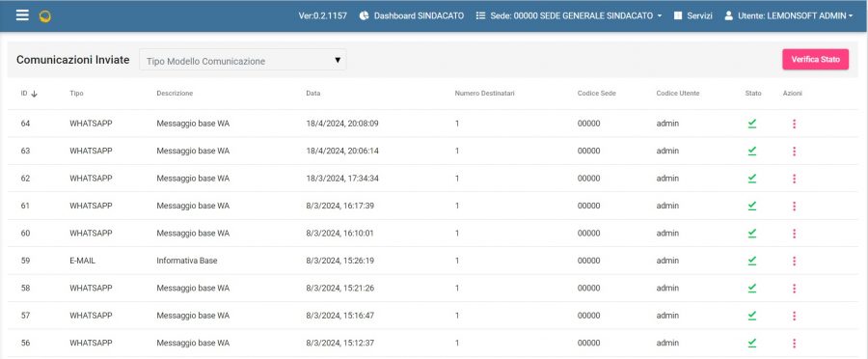Click the admin user cell in row 62
The width and height of the screenshot is (868, 359).
tap(667, 179)
